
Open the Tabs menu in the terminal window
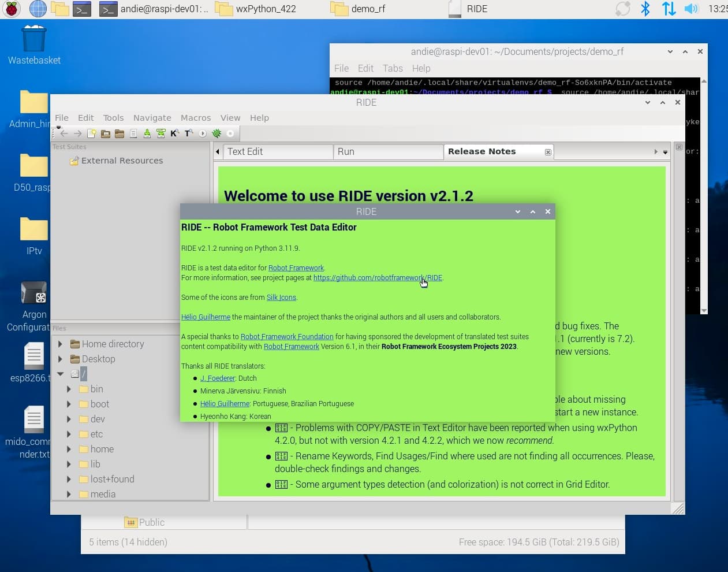pos(393,68)
